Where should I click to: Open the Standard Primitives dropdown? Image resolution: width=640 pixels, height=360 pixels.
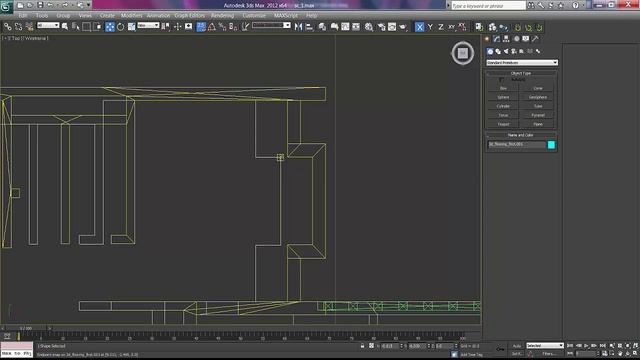pos(522,63)
